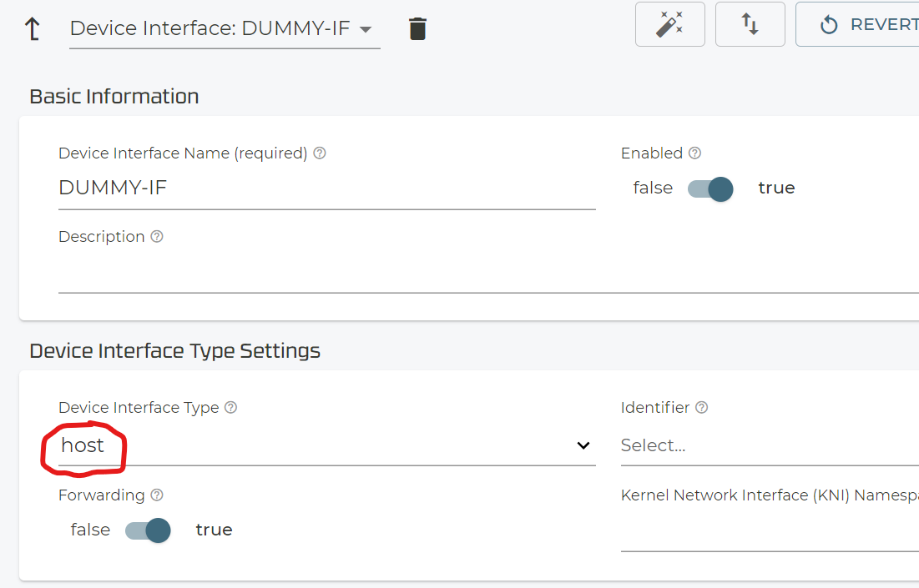Open help icon next to Enabled
Image resolution: width=919 pixels, height=588 pixels.
694,153
